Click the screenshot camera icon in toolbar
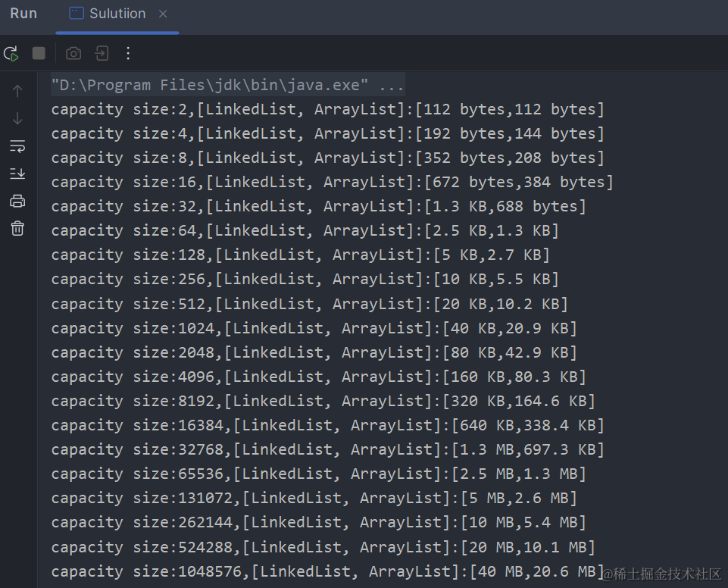The height and width of the screenshot is (588, 728). [73, 53]
